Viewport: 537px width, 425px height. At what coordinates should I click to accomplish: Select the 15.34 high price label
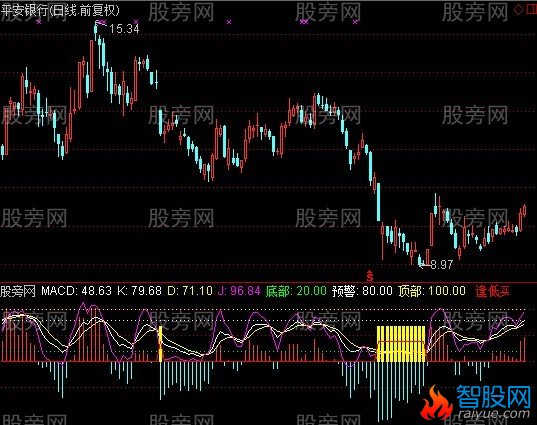124,29
